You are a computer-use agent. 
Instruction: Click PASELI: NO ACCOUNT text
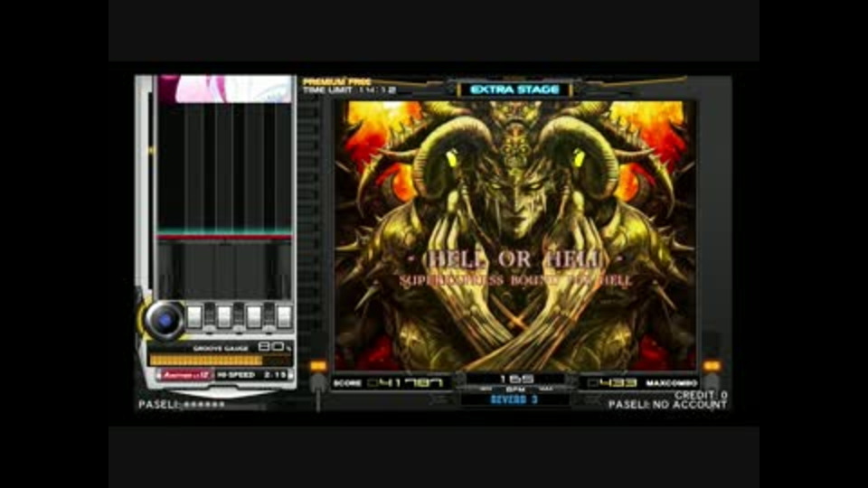(667, 405)
